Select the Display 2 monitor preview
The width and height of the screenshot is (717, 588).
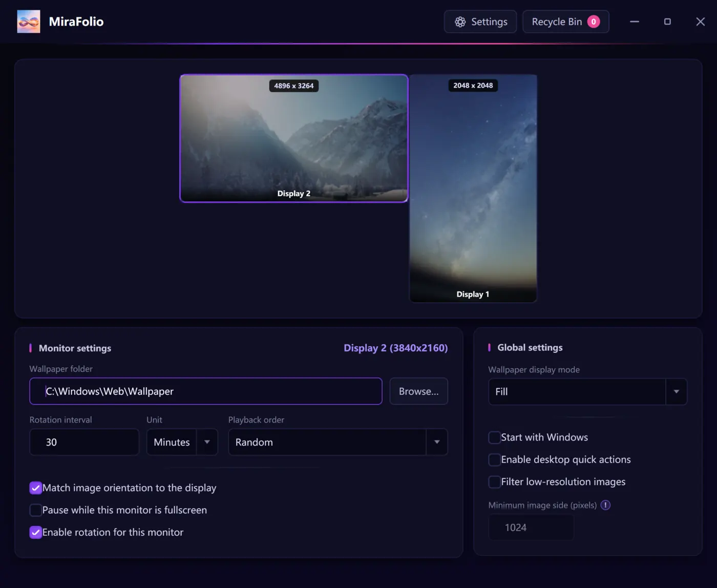[x=294, y=138]
